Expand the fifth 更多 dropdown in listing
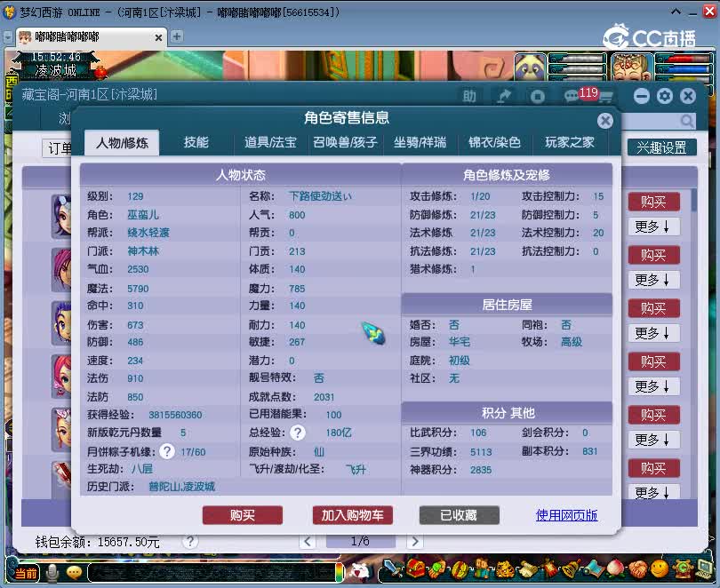 [x=653, y=440]
